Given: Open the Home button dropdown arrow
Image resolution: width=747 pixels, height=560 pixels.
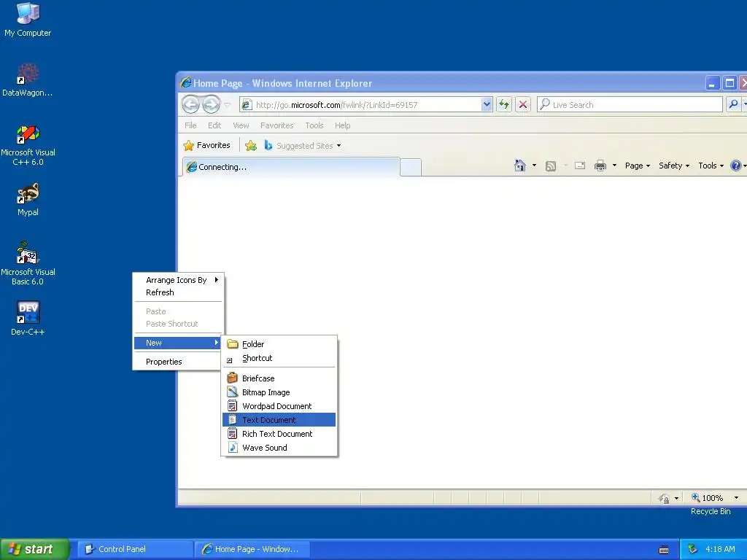Looking at the screenshot, I should [x=534, y=166].
